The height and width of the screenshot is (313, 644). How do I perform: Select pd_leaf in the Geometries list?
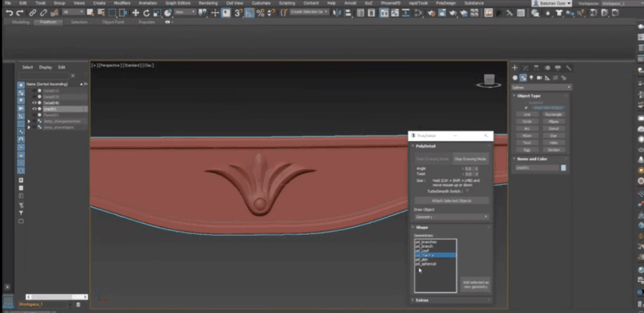point(422,251)
